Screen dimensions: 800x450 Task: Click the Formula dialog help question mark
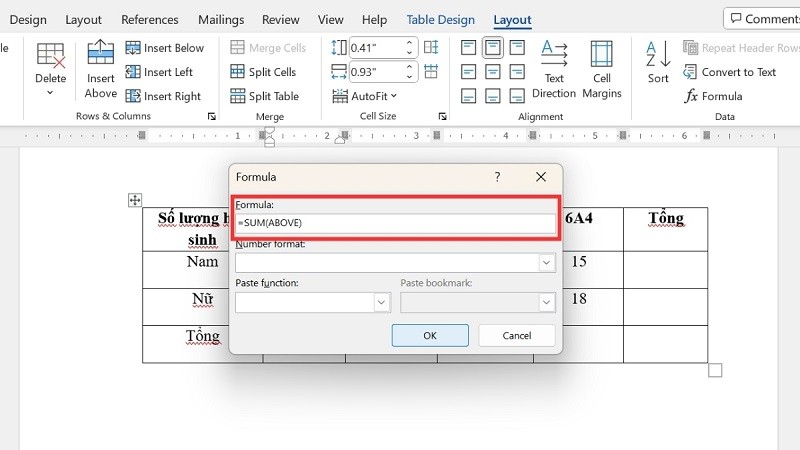[x=497, y=177]
